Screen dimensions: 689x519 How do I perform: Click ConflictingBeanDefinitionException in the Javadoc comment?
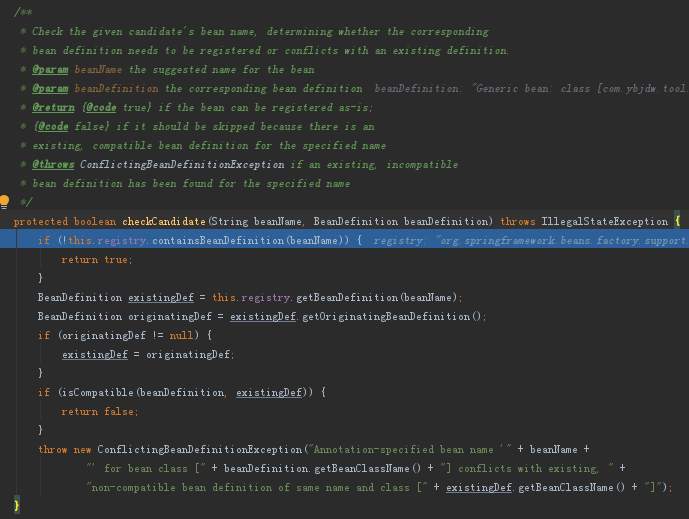(182, 165)
